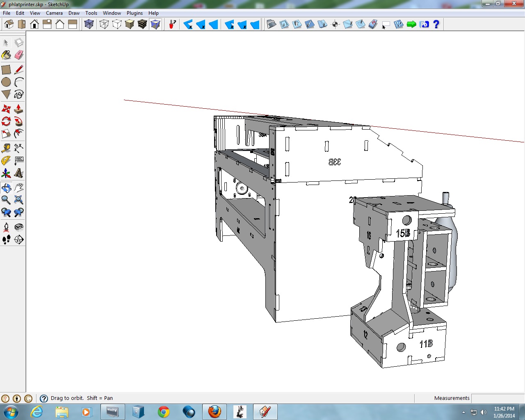Choose the Protractor tool
Image resolution: width=525 pixels, height=420 pixels.
click(6, 161)
